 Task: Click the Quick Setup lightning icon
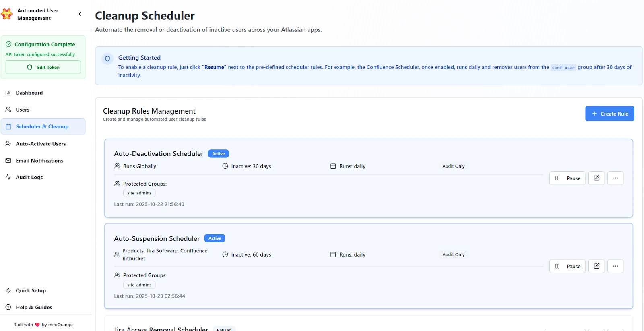pyautogui.click(x=8, y=290)
